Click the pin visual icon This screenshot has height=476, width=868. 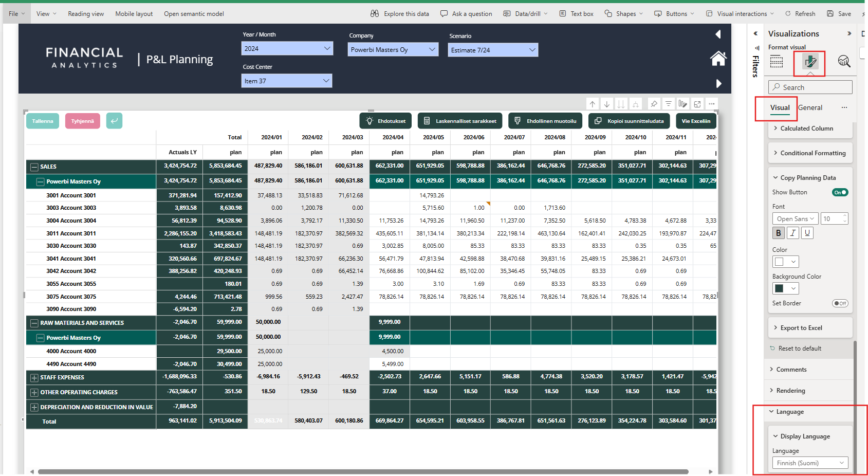(654, 104)
